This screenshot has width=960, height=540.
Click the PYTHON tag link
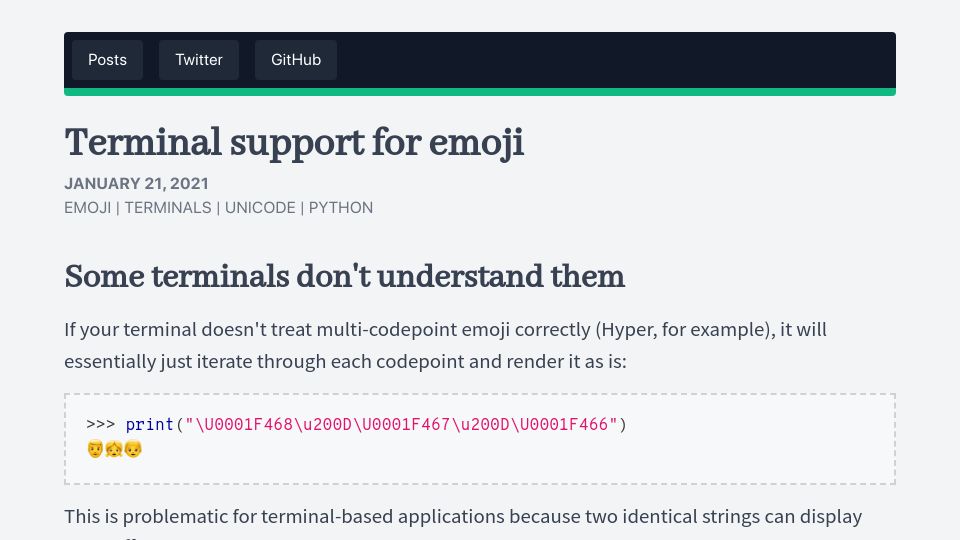340,208
